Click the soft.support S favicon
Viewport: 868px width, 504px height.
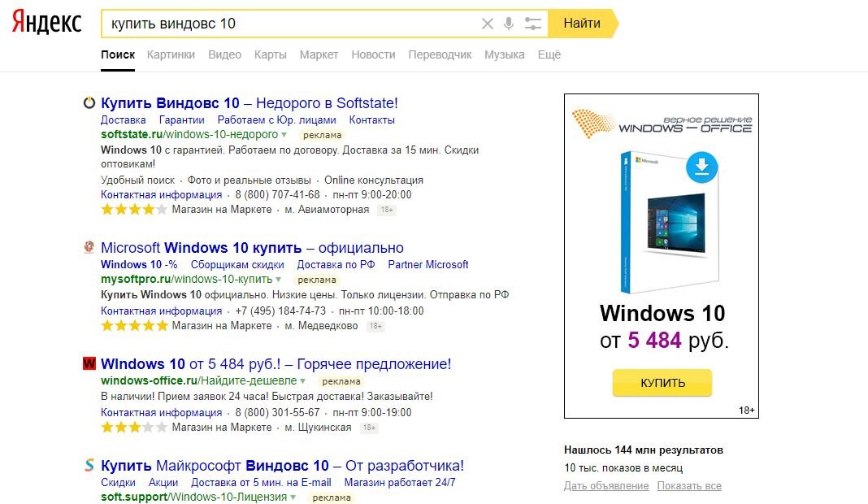[89, 465]
